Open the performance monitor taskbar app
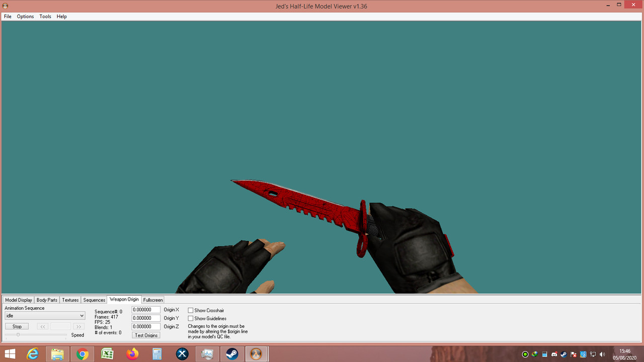This screenshot has height=362, width=644. point(207,354)
